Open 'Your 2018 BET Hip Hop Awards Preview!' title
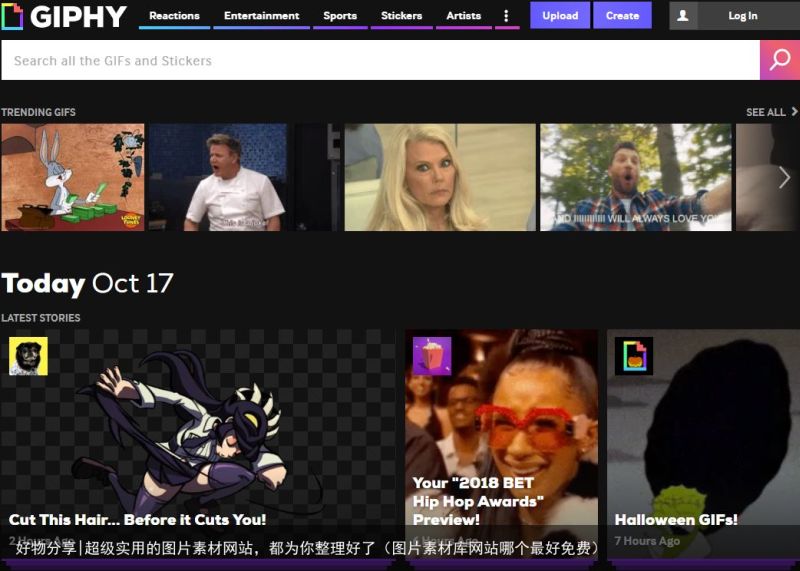 (478, 501)
